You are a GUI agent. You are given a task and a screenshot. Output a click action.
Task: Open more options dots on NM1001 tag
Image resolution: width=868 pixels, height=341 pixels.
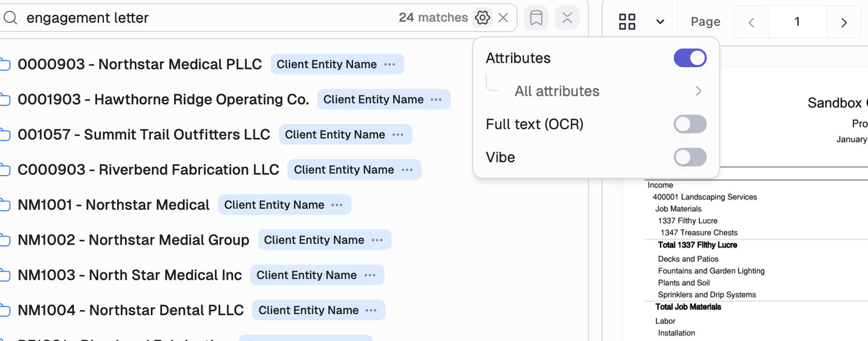pyautogui.click(x=337, y=205)
